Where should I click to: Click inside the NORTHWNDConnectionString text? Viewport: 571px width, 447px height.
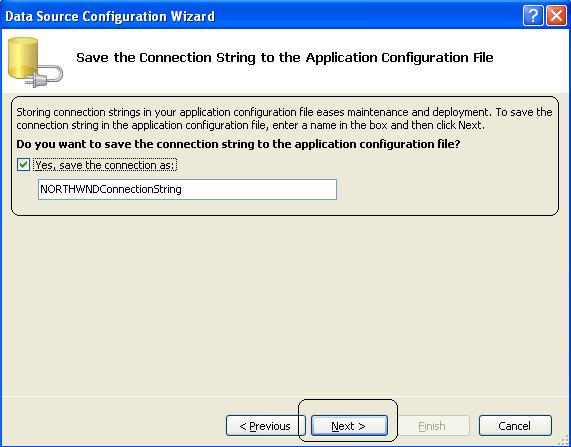pos(111,189)
